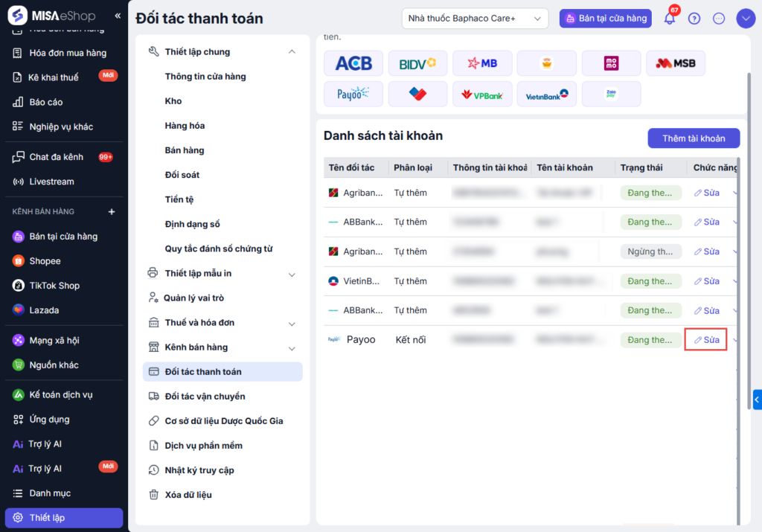Open Quản lý vai trò
The height and width of the screenshot is (532, 762).
point(193,298)
